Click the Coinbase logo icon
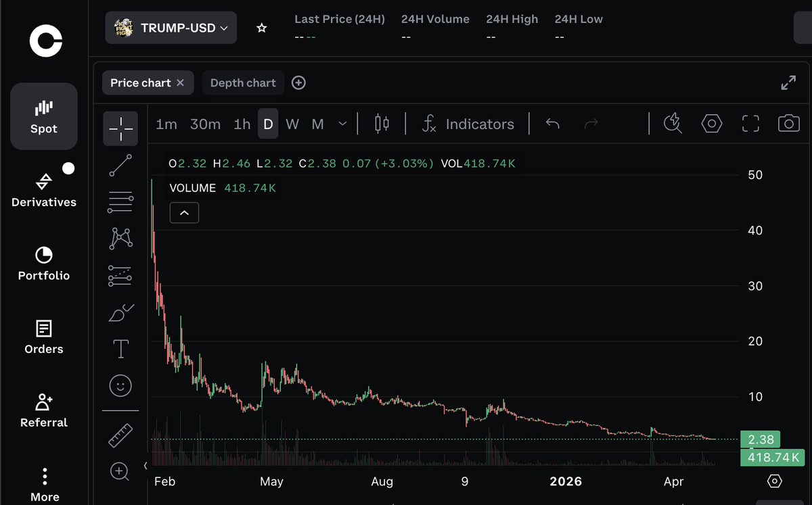 point(45,41)
